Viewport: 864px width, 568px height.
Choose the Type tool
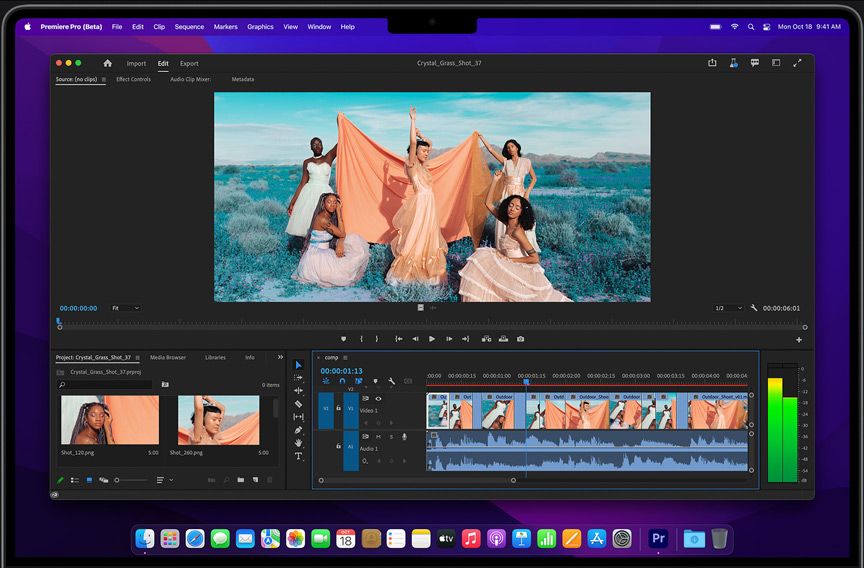(298, 456)
